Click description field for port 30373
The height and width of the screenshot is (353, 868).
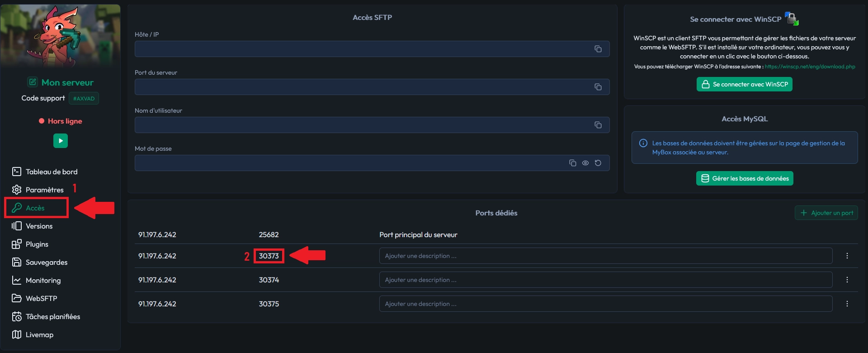605,256
